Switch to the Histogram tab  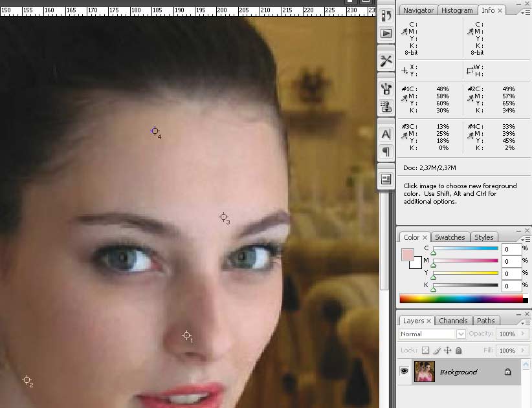point(457,10)
